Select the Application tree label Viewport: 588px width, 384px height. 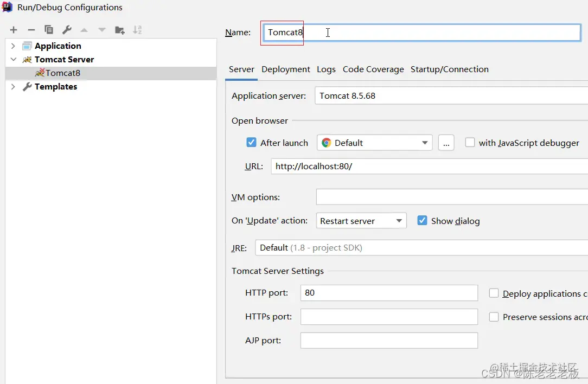(x=57, y=46)
